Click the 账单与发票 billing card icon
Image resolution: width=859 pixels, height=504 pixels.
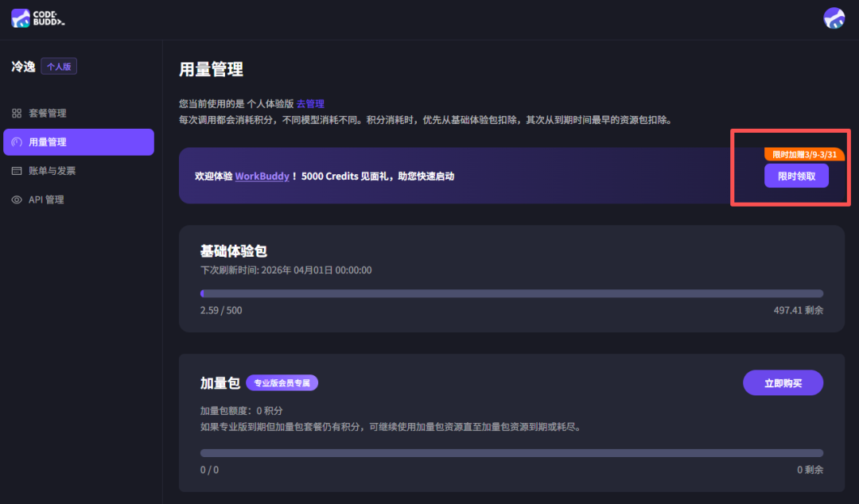click(16, 170)
